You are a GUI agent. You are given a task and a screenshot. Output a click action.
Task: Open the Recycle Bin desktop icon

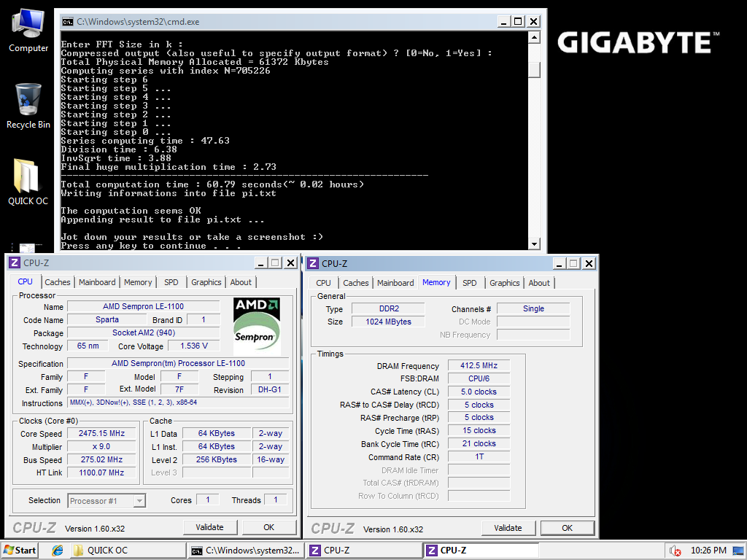pos(28,106)
